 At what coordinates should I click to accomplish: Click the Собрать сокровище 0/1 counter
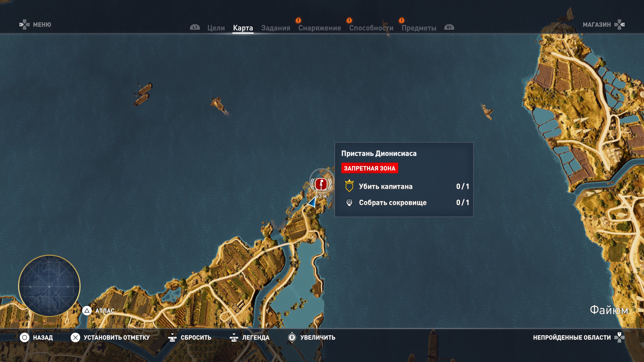click(462, 202)
